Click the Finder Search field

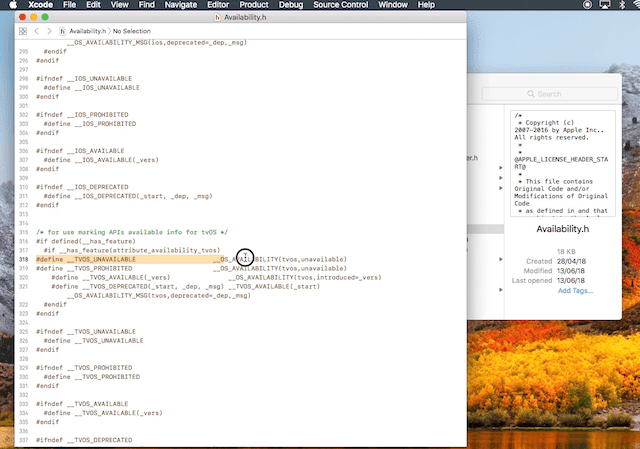(x=558, y=94)
